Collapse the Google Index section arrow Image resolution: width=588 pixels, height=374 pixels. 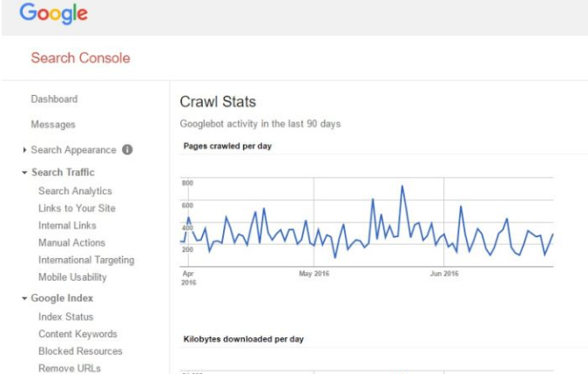point(24,299)
